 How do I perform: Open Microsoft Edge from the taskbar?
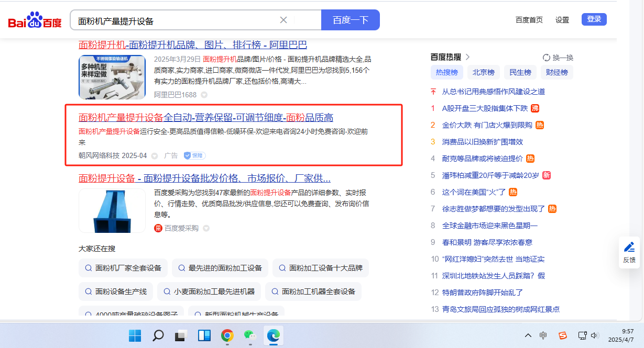[x=273, y=335]
